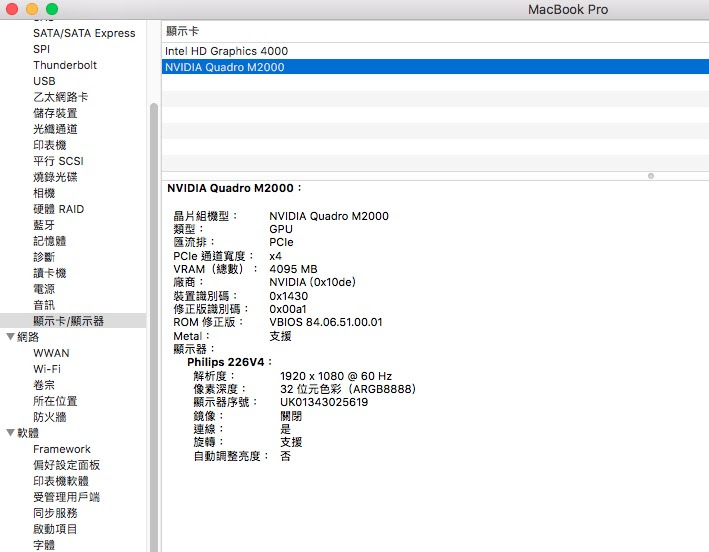Image resolution: width=709 pixels, height=552 pixels.
Task: Select 硬體 RAID in sidebar
Action: 59,209
